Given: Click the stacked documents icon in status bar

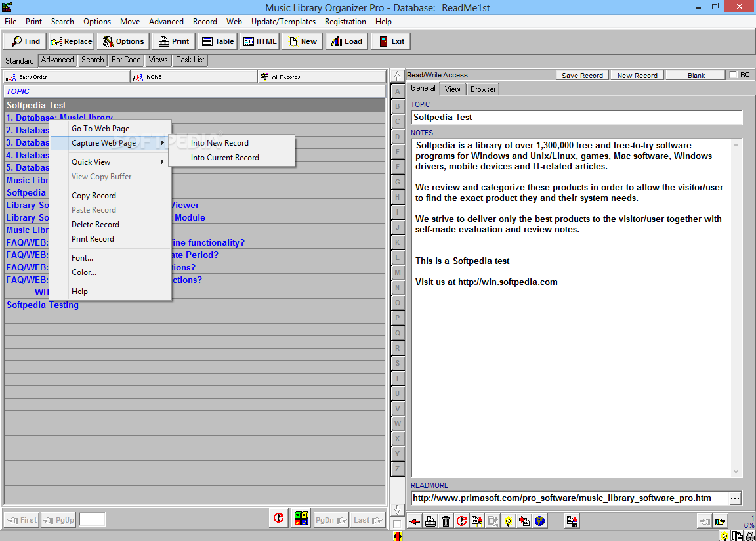Looking at the screenshot, I should pyautogui.click(x=737, y=536).
